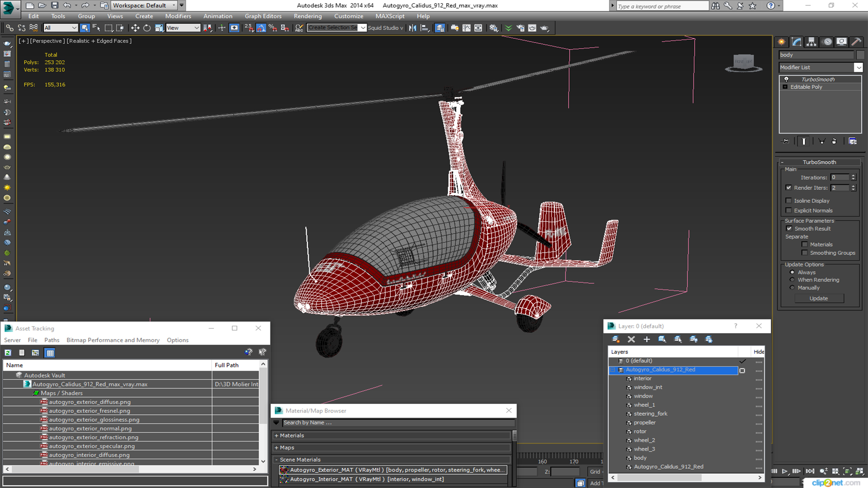Switch to the Utilities hammer tab
This screenshot has width=868, height=488.
click(856, 42)
